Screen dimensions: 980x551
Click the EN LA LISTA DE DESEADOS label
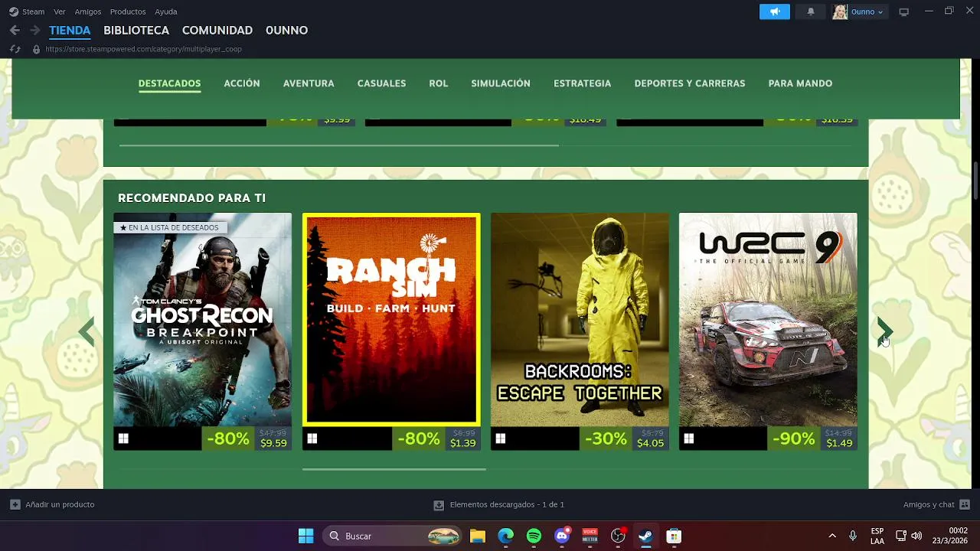[x=169, y=227]
